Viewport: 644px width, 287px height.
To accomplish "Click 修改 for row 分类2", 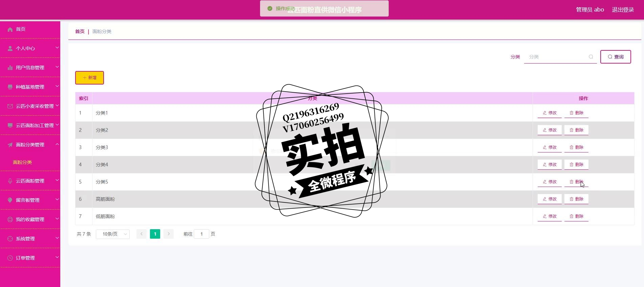I will click(550, 130).
